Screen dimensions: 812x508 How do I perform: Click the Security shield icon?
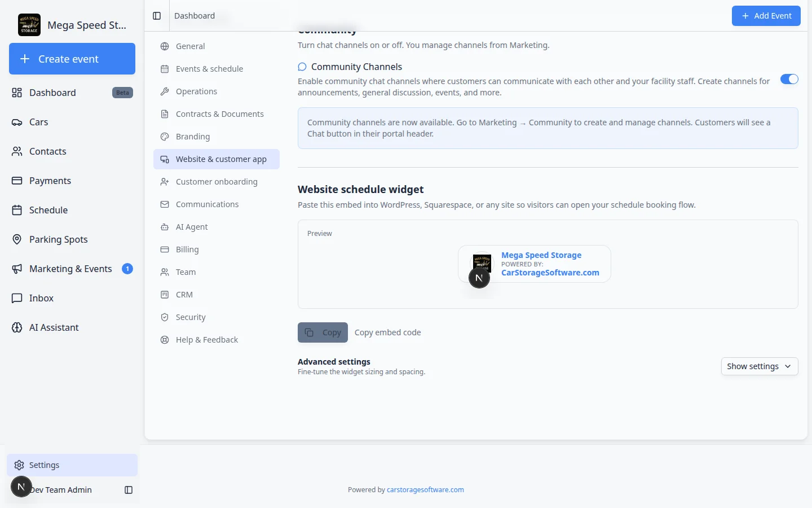(165, 317)
